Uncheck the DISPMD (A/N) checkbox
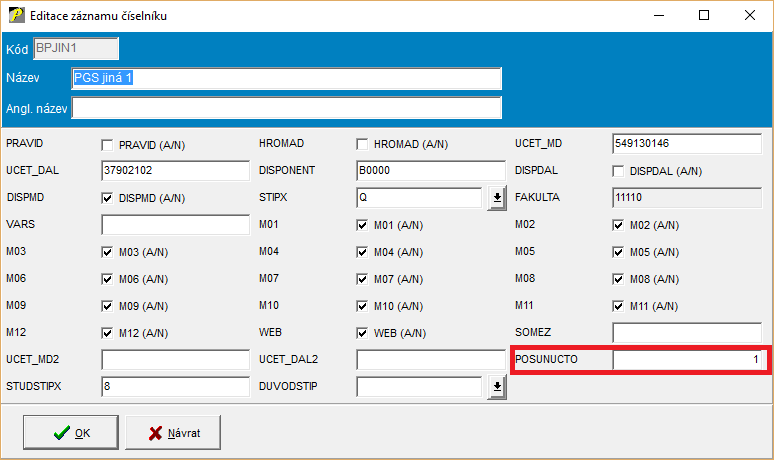This screenshot has height=460, width=774. tap(108, 198)
